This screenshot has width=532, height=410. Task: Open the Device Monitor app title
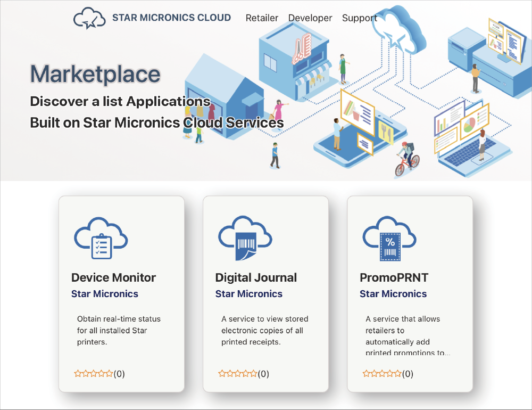113,277
